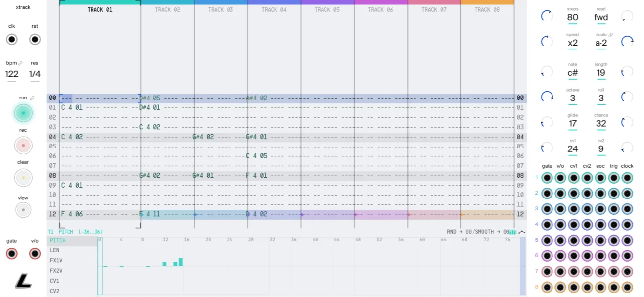Click row 8 clock output jack
Viewport: 644px width, 297px height.
(x=627, y=287)
